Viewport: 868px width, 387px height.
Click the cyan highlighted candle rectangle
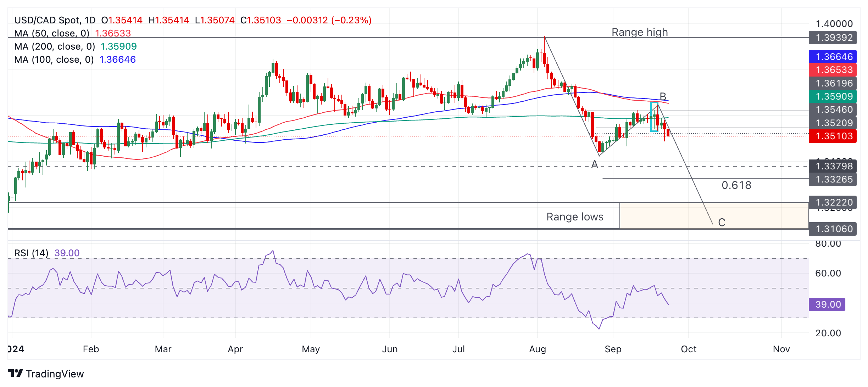pos(654,117)
